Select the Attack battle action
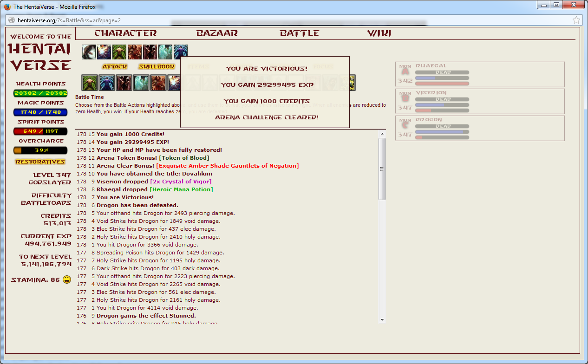 (x=115, y=67)
